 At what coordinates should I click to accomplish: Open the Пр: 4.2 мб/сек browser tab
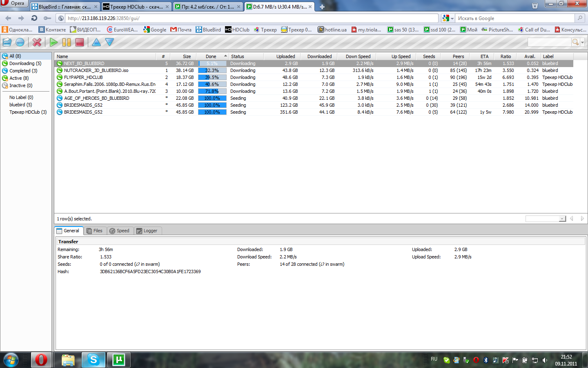point(207,7)
